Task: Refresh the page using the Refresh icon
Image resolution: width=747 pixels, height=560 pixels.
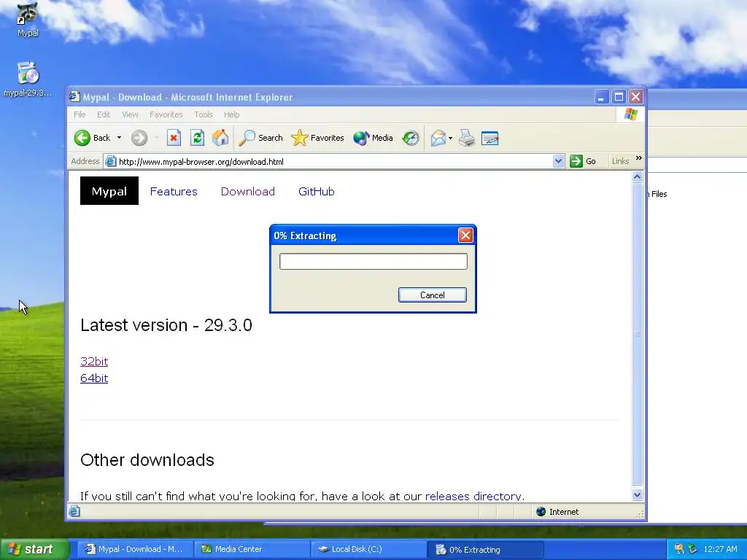Action: [x=197, y=138]
